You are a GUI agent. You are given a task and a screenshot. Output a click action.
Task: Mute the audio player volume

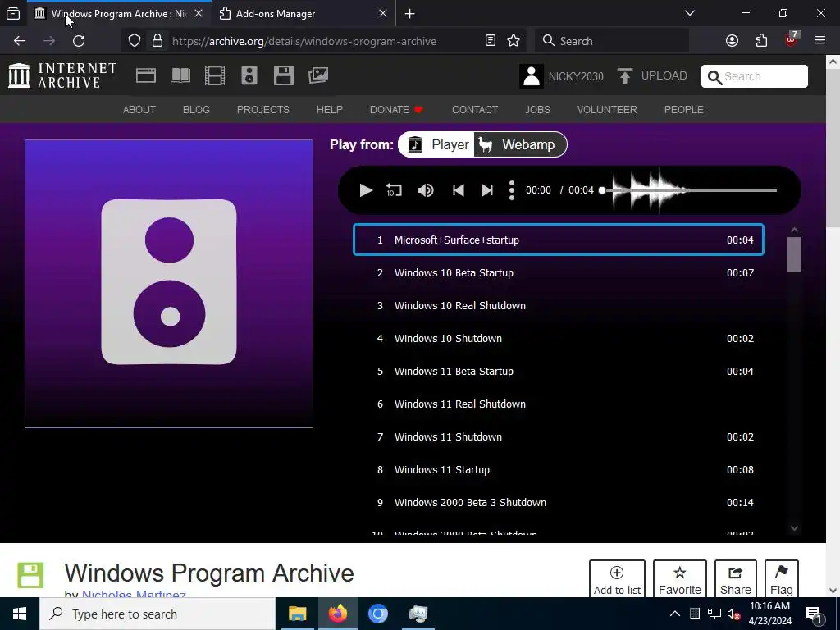pyautogui.click(x=426, y=190)
